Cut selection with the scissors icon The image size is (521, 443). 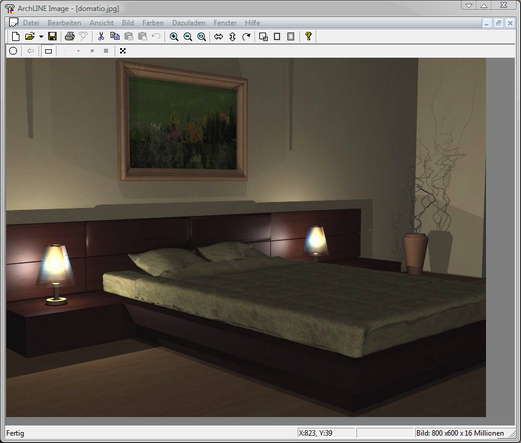point(101,36)
